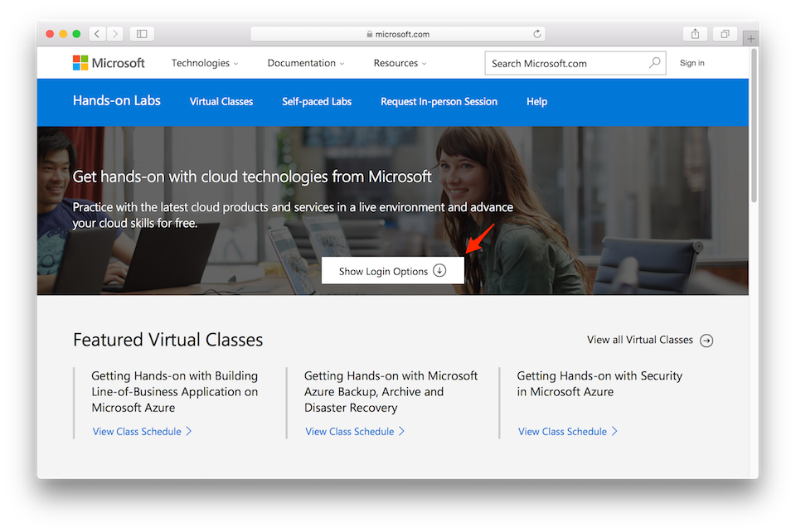Click the Sidebar toggle icon in Safari
This screenshot has width=796, height=532.
(141, 33)
